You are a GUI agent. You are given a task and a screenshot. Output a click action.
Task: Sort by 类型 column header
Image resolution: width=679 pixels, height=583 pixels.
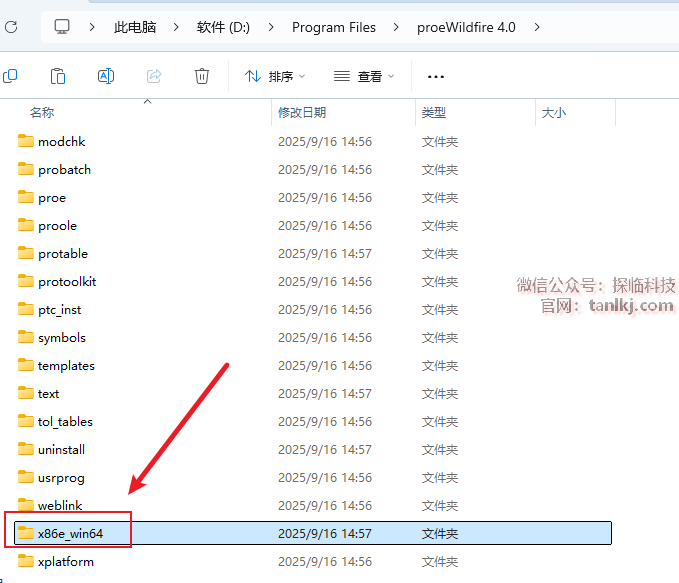(434, 113)
